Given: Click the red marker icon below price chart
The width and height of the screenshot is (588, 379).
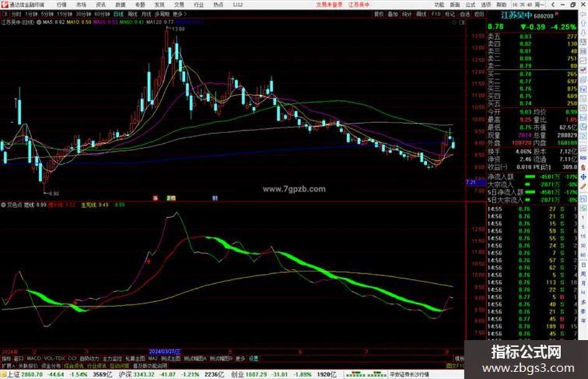Looking at the screenshot, I should pos(156,198).
